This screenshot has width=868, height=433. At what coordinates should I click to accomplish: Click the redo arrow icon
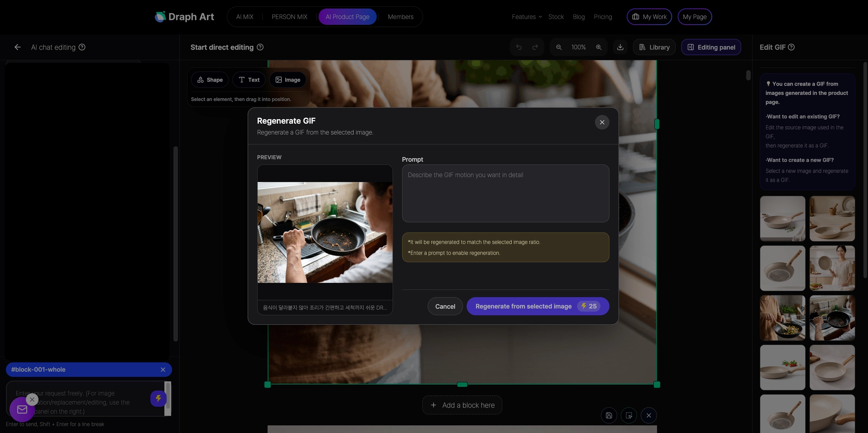[x=535, y=47]
